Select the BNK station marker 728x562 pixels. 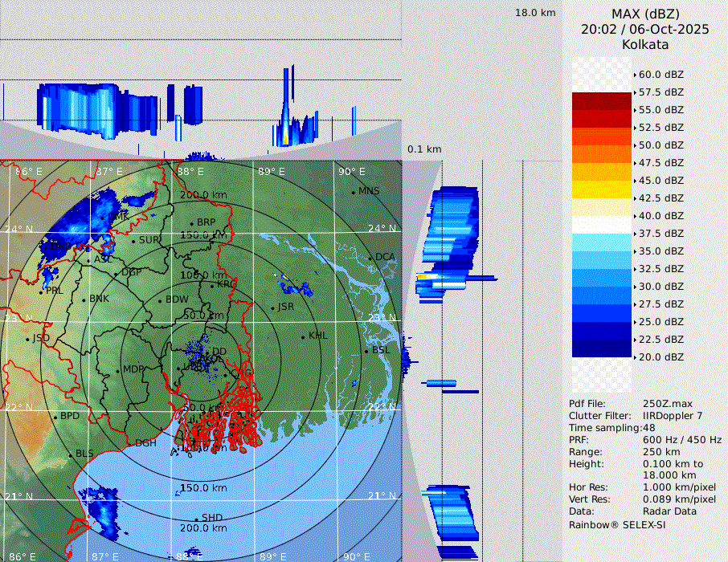click(84, 299)
